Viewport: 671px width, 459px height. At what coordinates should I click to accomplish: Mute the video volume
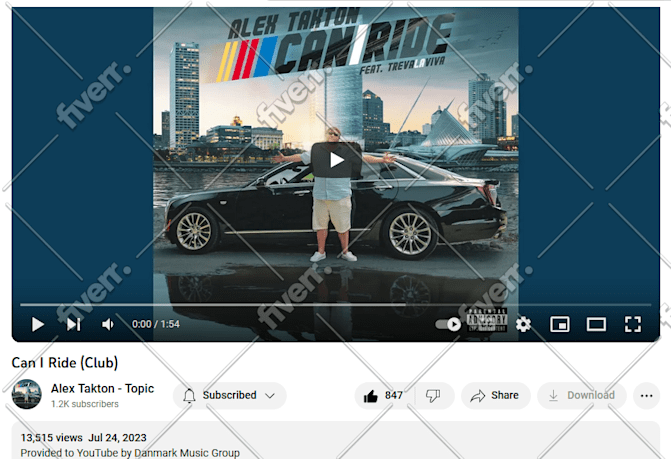click(107, 324)
